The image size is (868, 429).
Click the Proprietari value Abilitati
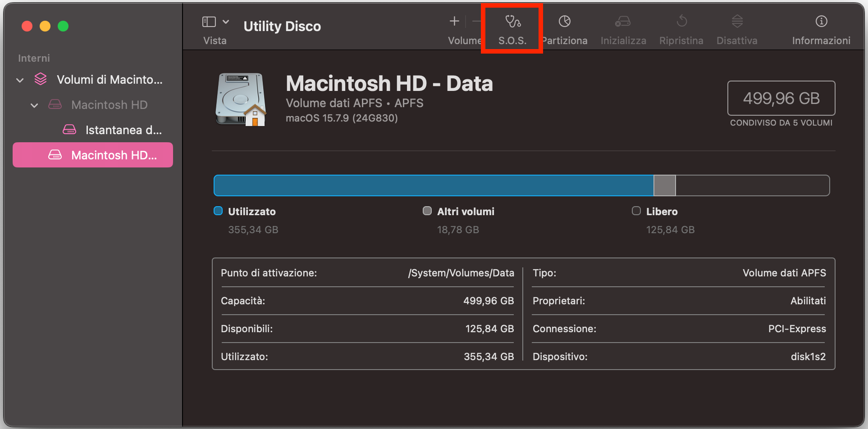(809, 301)
